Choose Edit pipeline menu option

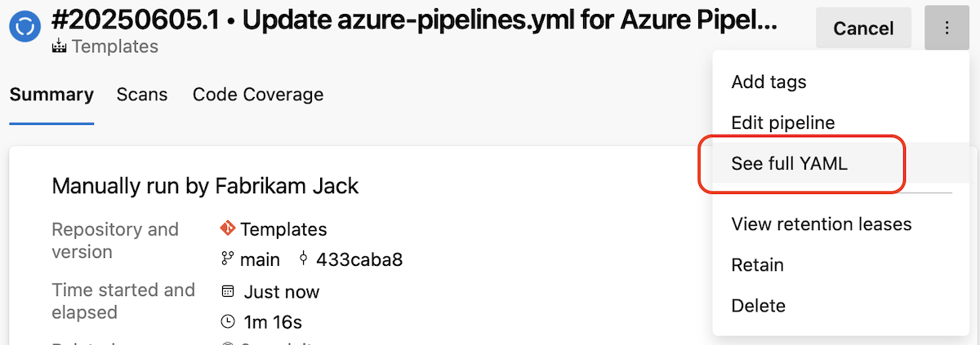point(783,122)
